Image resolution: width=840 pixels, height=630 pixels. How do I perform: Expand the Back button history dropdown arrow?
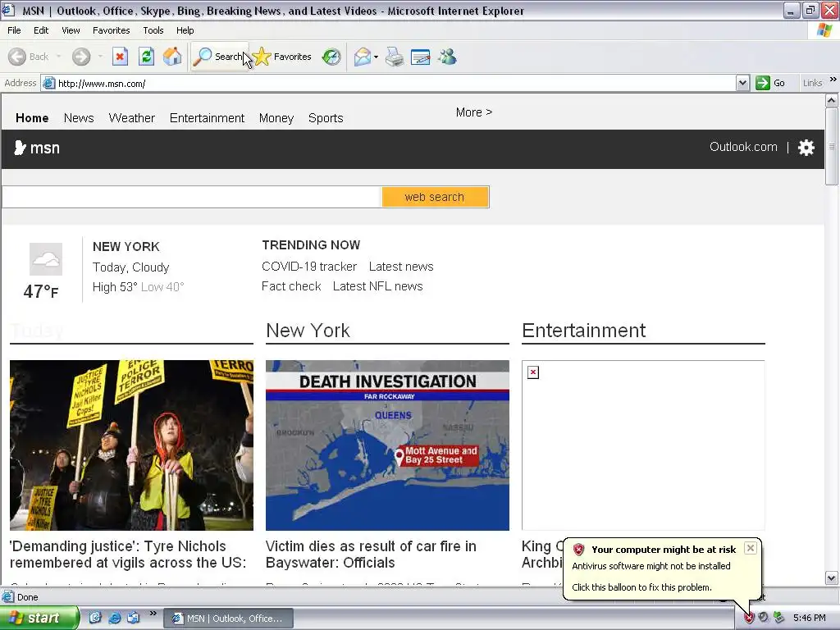[58, 57]
